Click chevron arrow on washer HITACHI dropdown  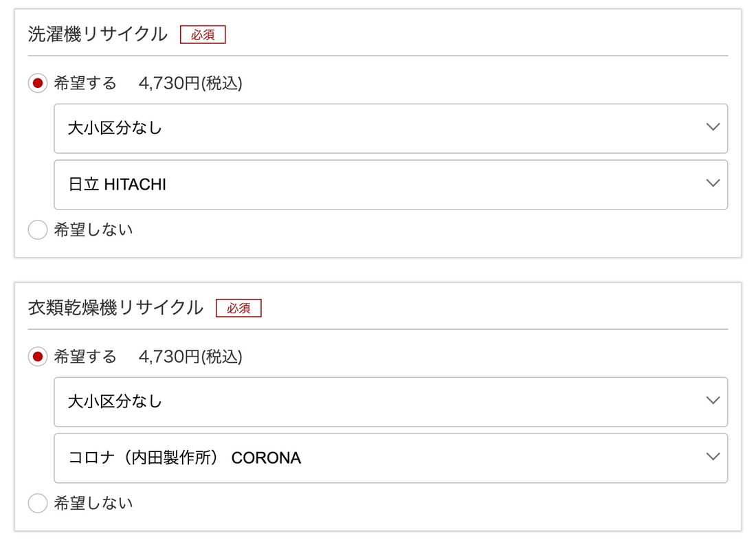pos(713,184)
